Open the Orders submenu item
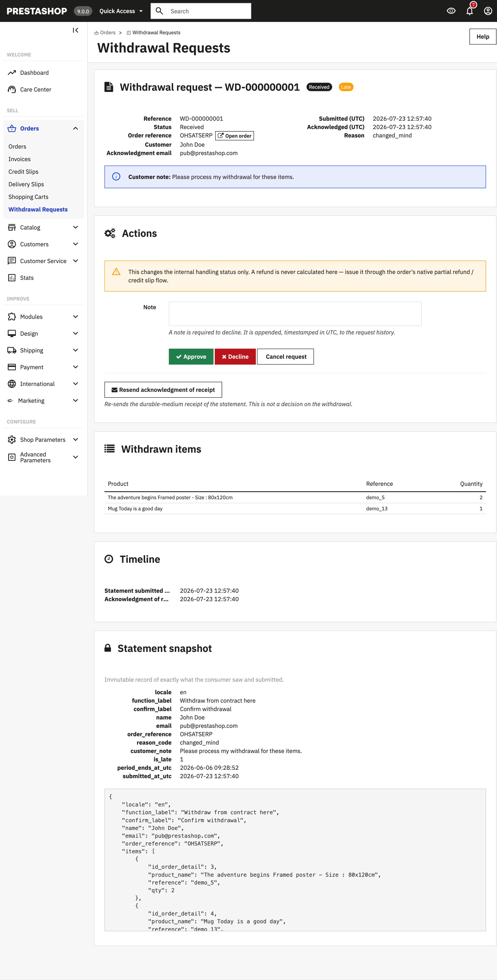Screen dimensions: 497x980 pyautogui.click(x=17, y=146)
